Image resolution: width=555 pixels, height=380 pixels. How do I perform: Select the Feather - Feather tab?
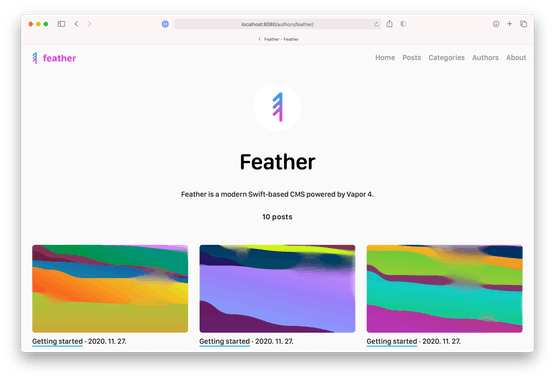tap(279, 39)
